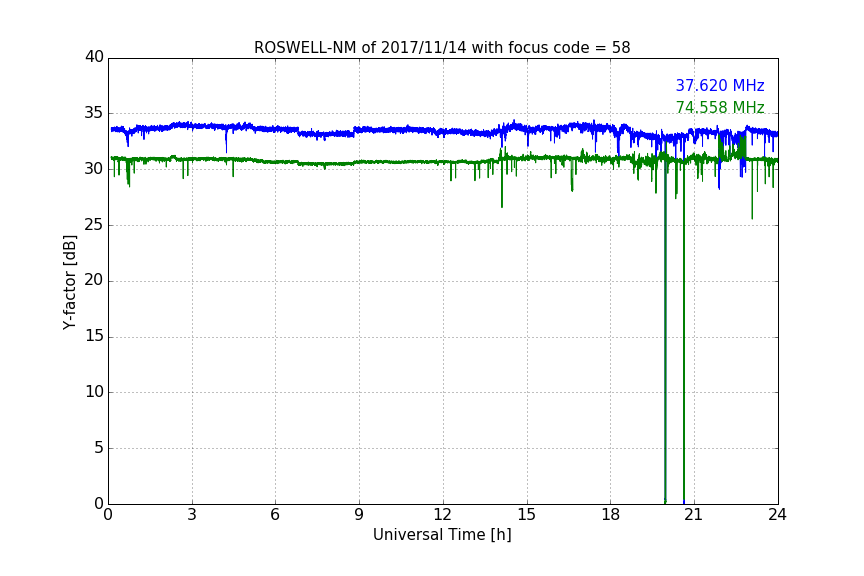Screen dimensions: 864x576
Task: Click the deep dropout spike just before hour 21
Action: coord(684,331)
